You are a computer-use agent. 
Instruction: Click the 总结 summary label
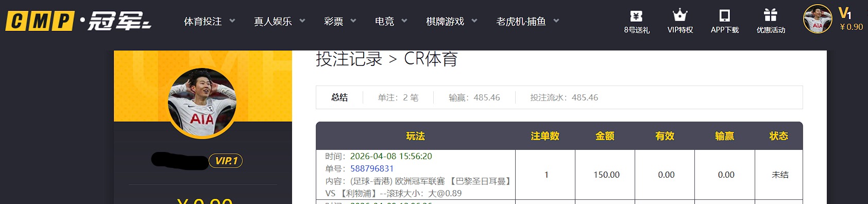click(339, 97)
